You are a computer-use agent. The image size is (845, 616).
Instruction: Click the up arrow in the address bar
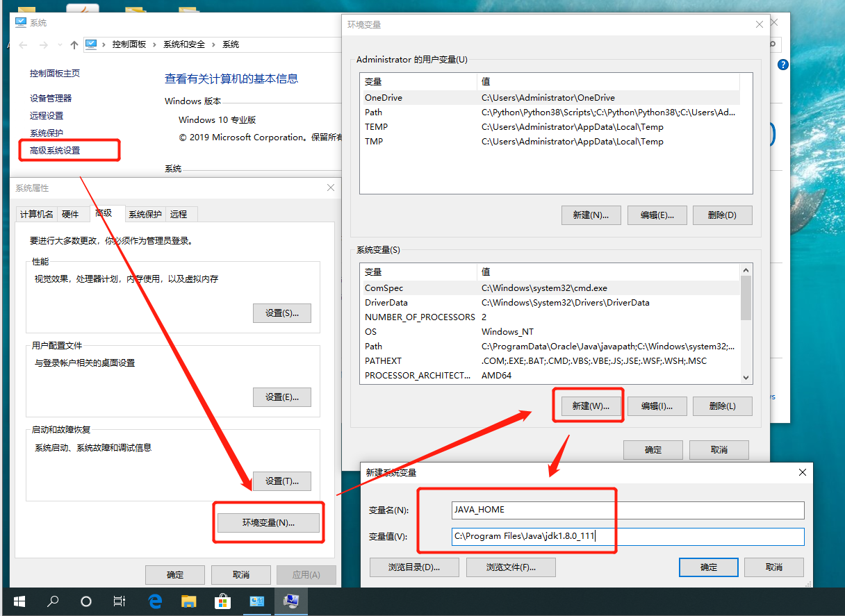point(74,44)
